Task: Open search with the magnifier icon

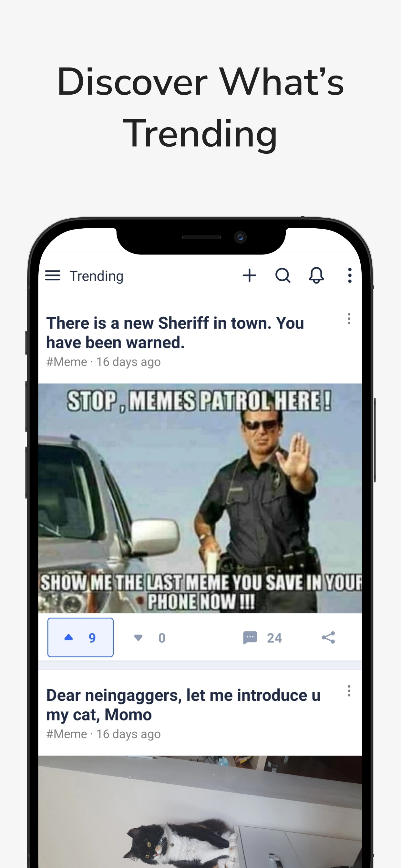Action: point(283,276)
